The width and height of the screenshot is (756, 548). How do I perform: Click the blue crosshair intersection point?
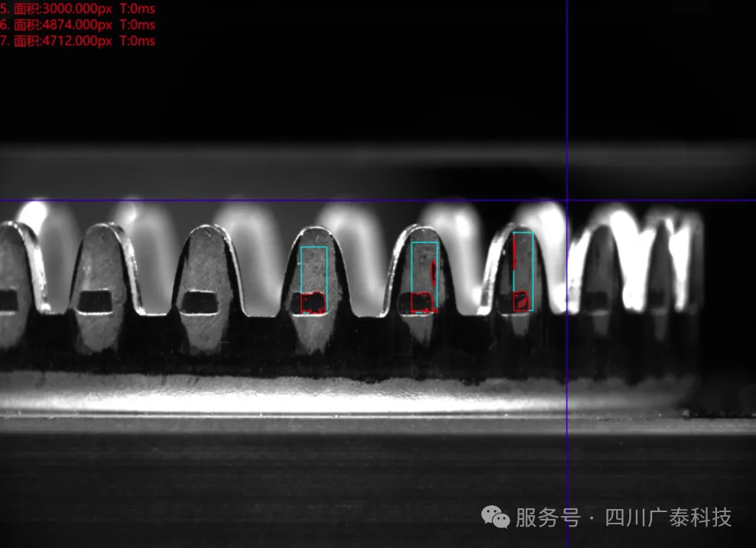566,201
